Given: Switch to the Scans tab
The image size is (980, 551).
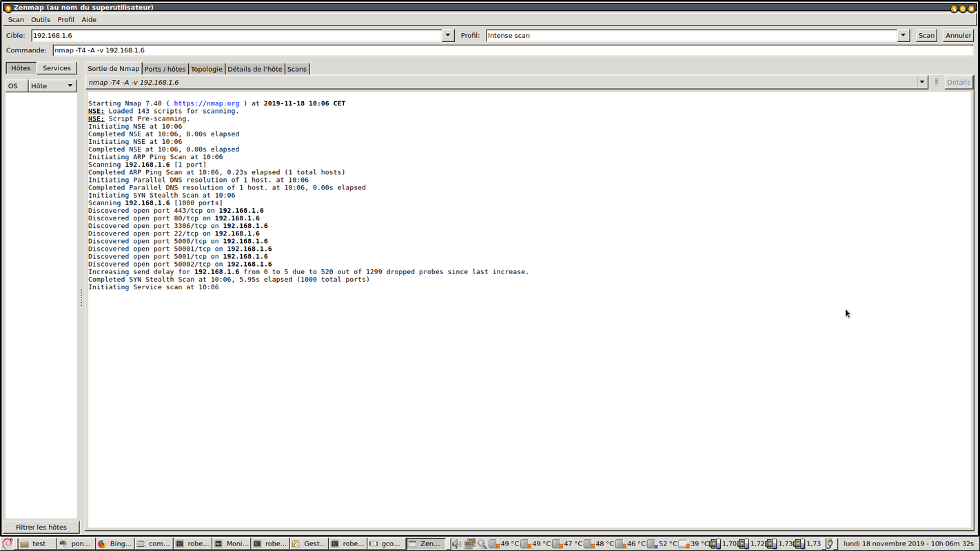Looking at the screenshot, I should coord(297,69).
